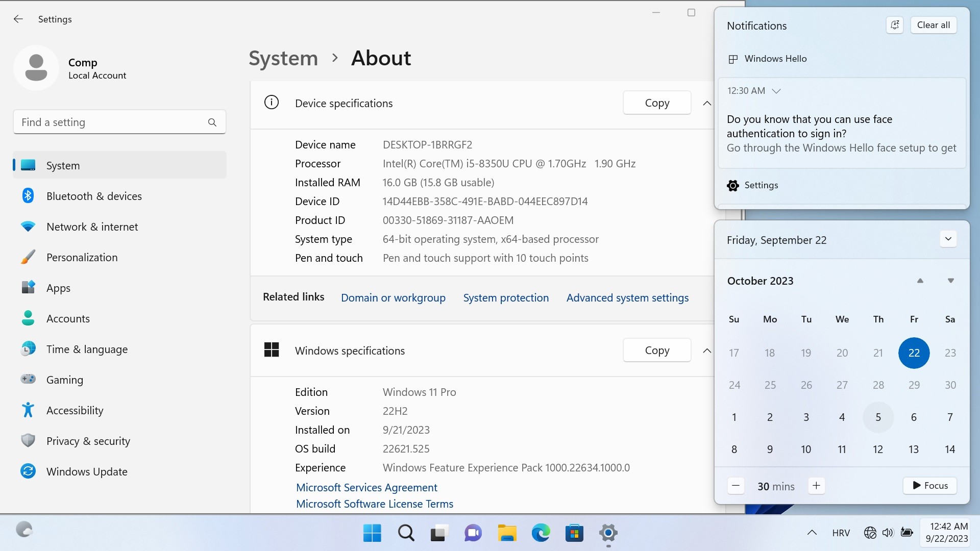Screen dimensions: 980x551
Task: Copy the Windows specifications
Action: 657,350
